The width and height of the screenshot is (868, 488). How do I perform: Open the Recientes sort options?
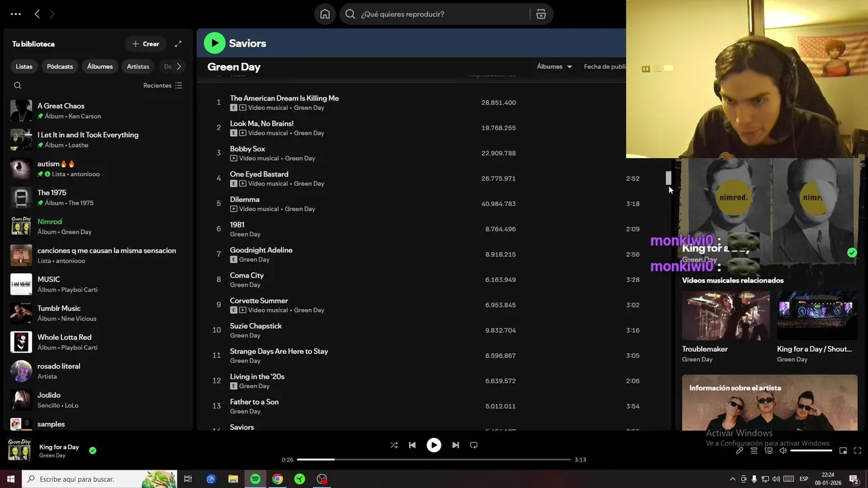tap(163, 85)
